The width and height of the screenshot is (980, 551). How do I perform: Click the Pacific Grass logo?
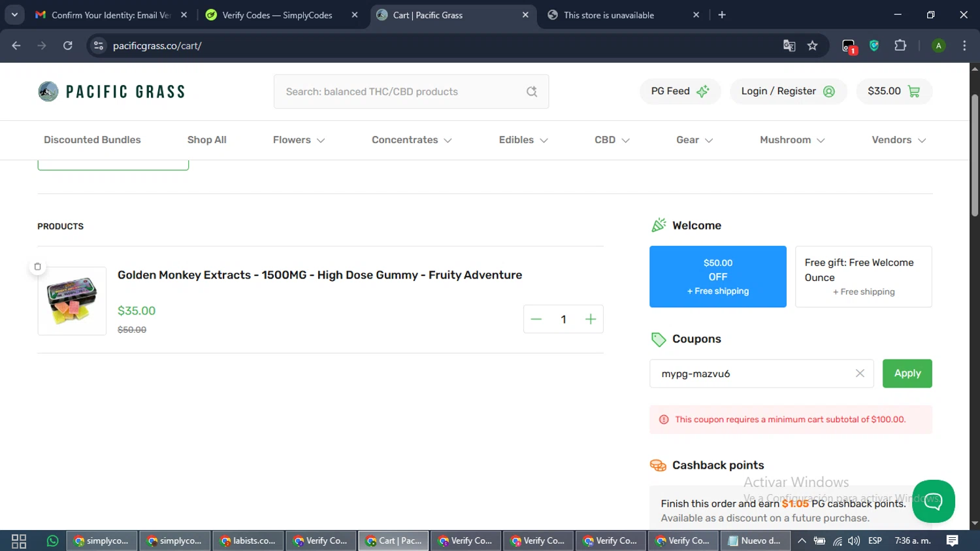click(x=112, y=92)
